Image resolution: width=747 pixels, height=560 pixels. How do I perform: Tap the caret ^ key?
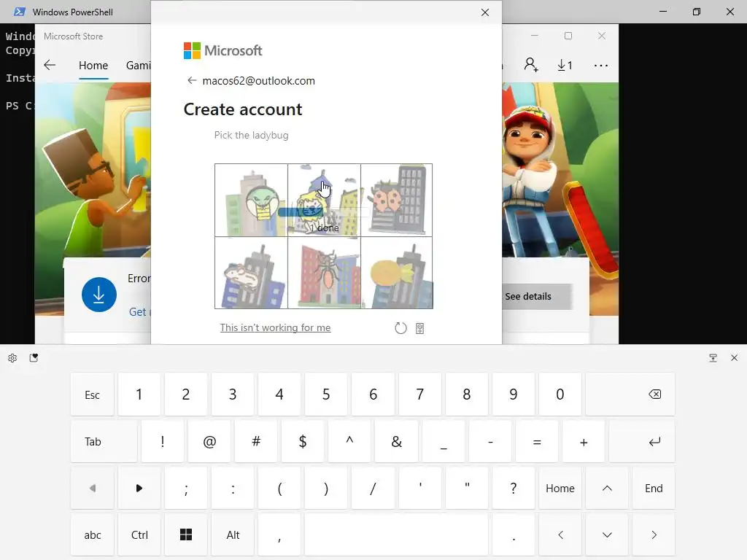(349, 441)
